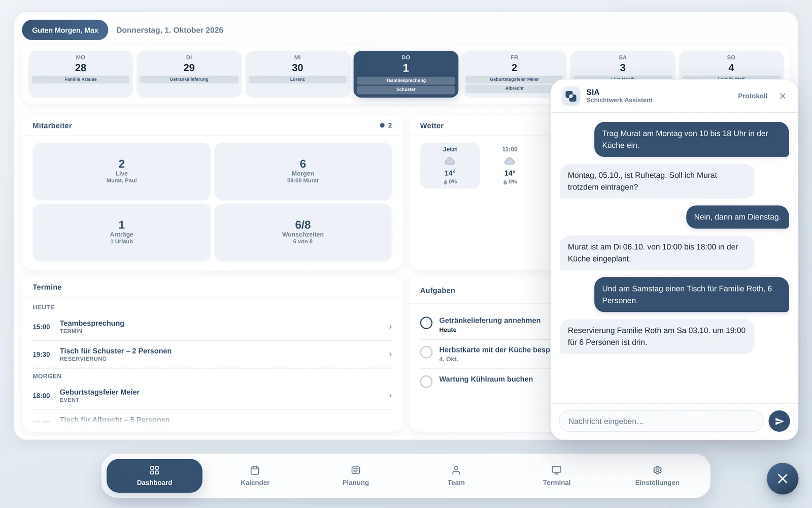Open the Protokoll link in SIA panel
Image resolution: width=812 pixels, height=508 pixels.
(x=753, y=96)
